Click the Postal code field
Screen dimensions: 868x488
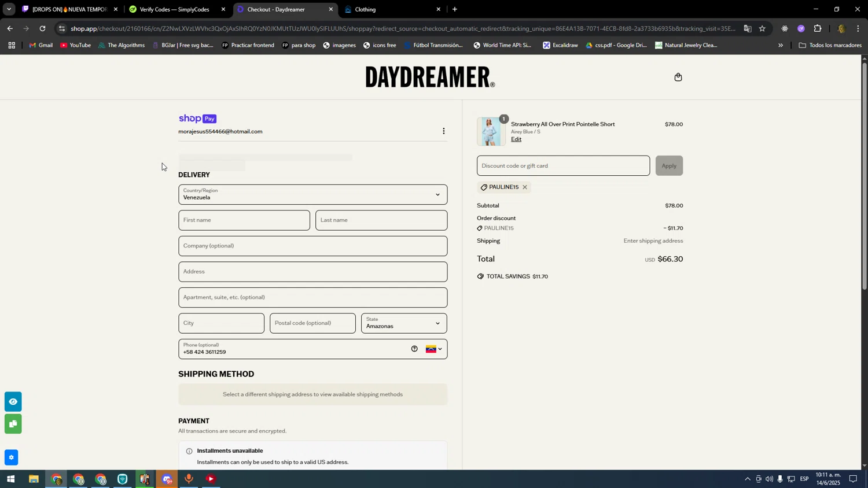pyautogui.click(x=312, y=323)
